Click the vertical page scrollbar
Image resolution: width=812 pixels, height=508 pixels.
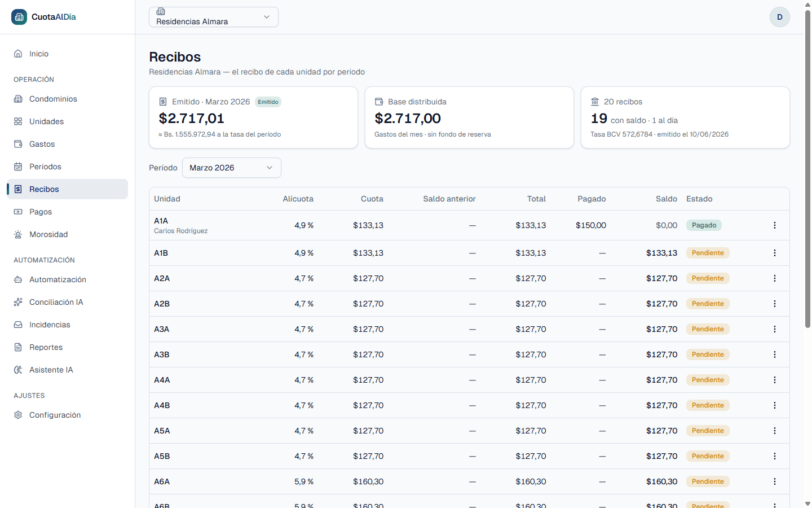tap(807, 169)
